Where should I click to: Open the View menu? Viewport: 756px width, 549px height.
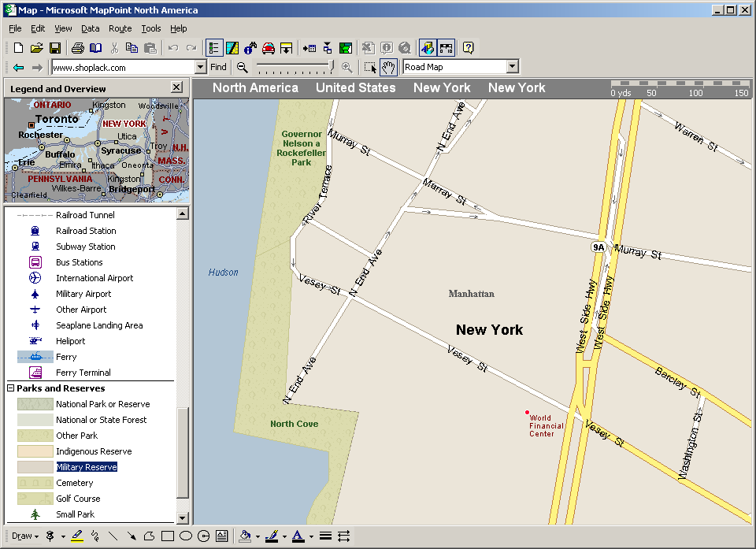pyautogui.click(x=63, y=28)
